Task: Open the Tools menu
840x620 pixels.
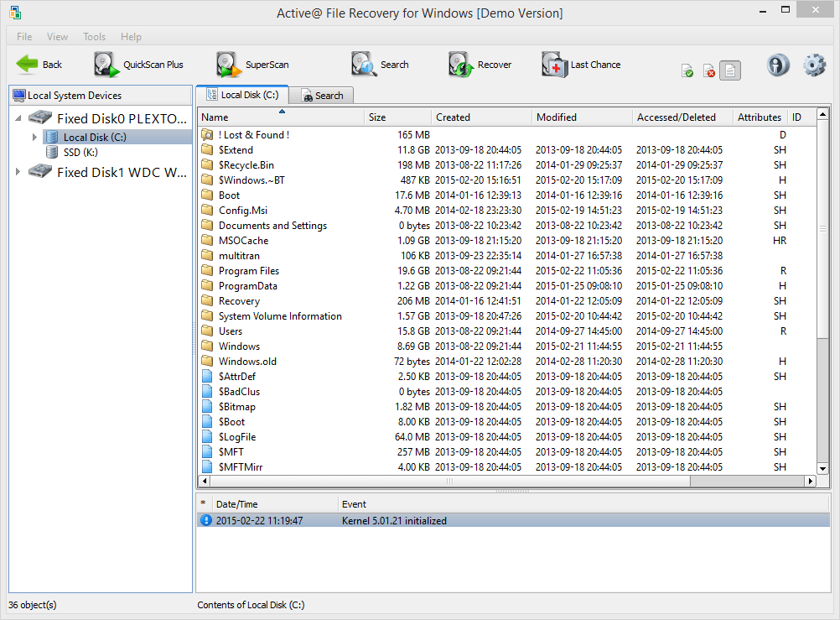Action: coord(94,36)
